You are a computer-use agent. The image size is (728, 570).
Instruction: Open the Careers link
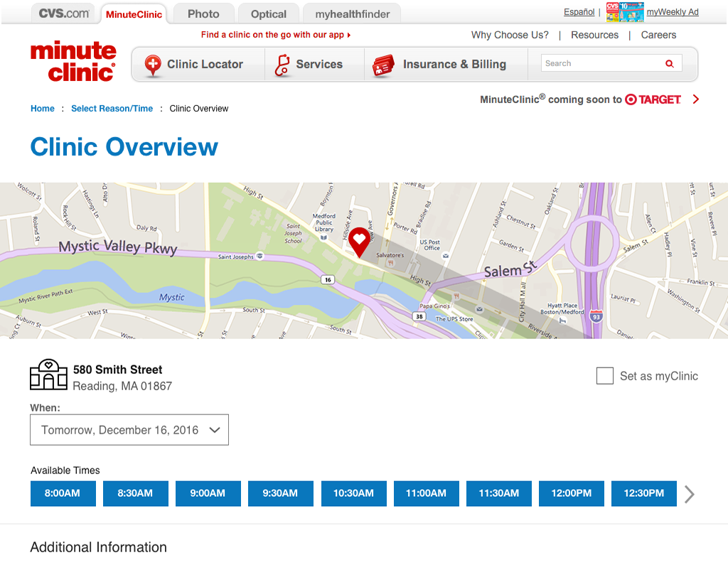pos(658,36)
